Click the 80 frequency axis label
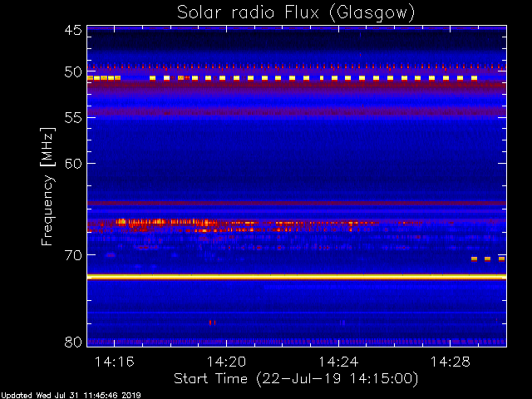 (x=74, y=342)
